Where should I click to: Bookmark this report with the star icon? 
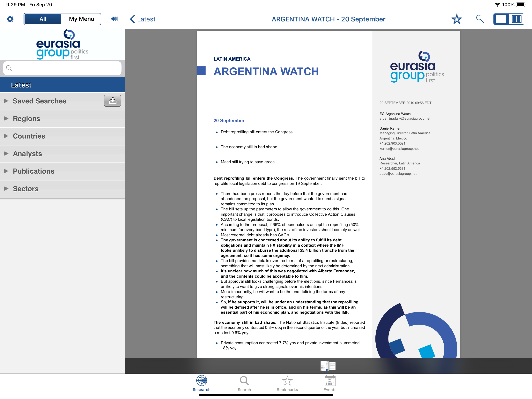456,19
